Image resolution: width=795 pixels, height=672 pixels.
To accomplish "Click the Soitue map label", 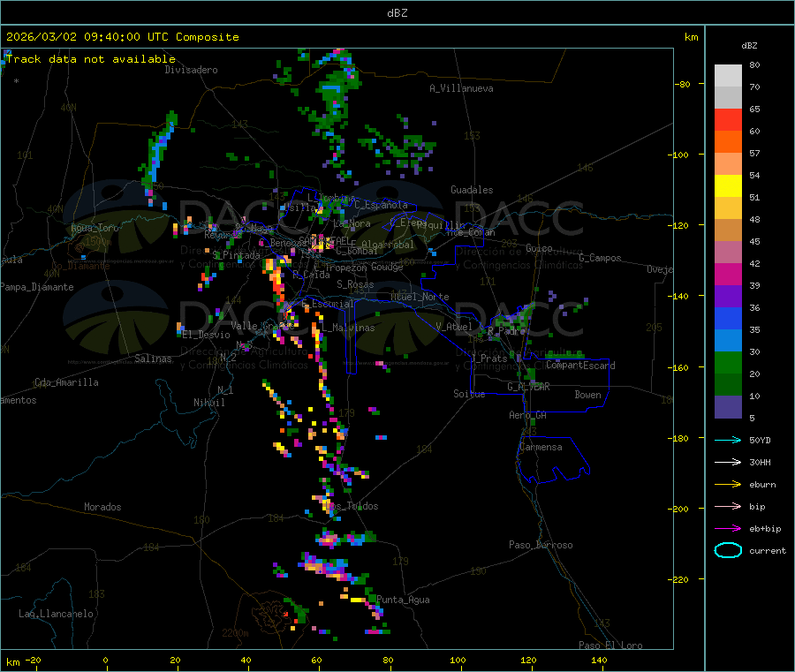I will (469, 394).
